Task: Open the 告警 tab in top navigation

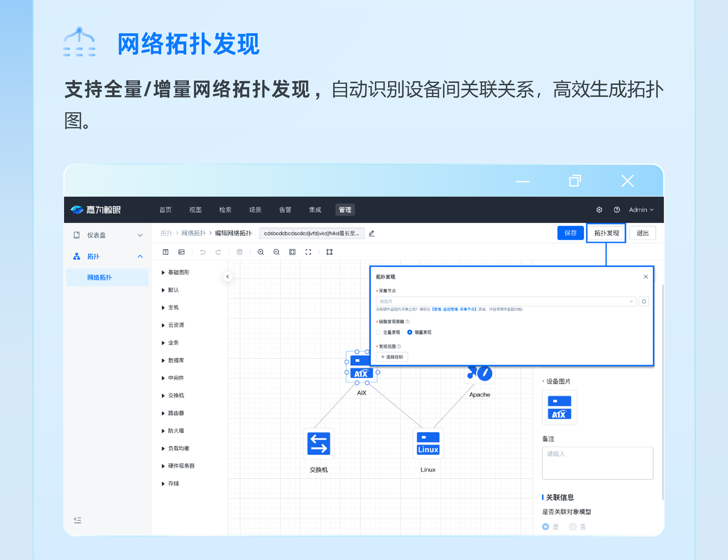Action: pyautogui.click(x=285, y=210)
